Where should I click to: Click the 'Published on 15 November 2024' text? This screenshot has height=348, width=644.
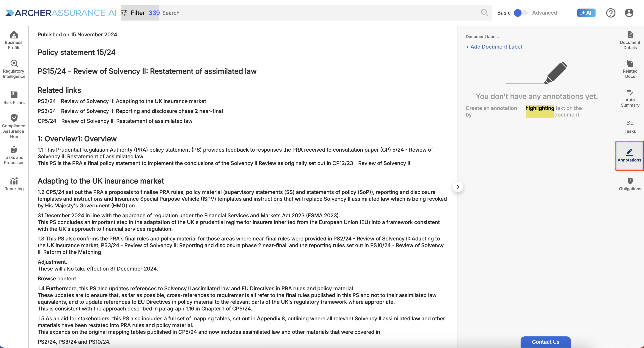click(x=77, y=35)
